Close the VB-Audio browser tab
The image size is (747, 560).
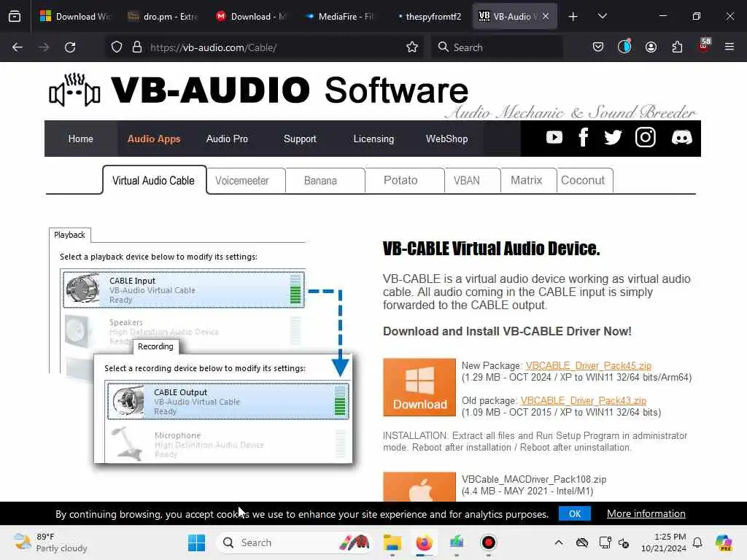546,16
